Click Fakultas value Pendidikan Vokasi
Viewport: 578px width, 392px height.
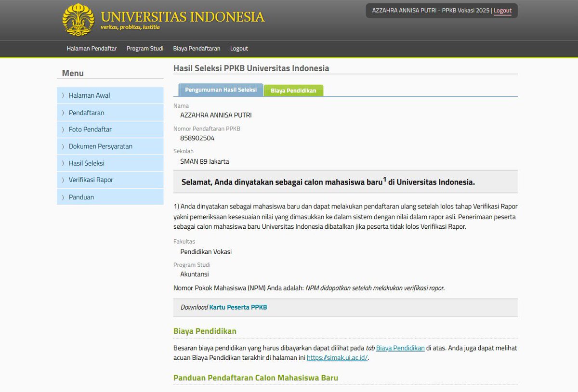206,252
